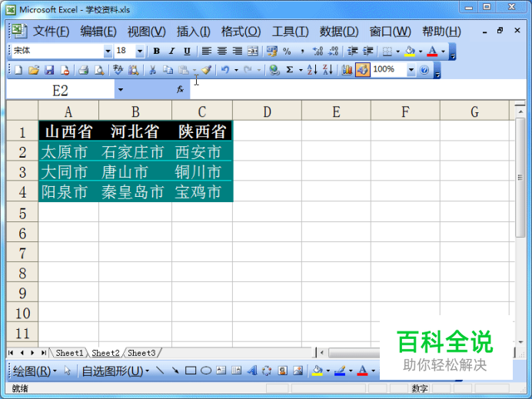Sort descending Z to A

point(328,70)
